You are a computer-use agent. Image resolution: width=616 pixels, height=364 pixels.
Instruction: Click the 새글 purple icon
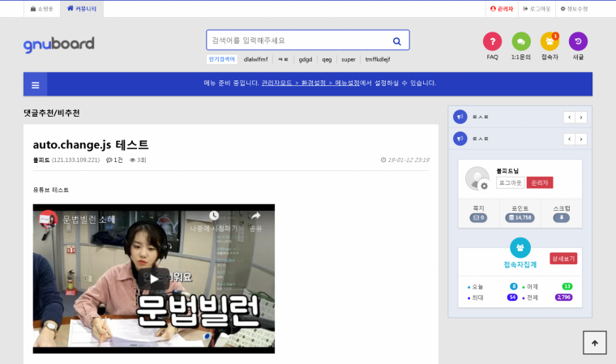[x=578, y=41]
